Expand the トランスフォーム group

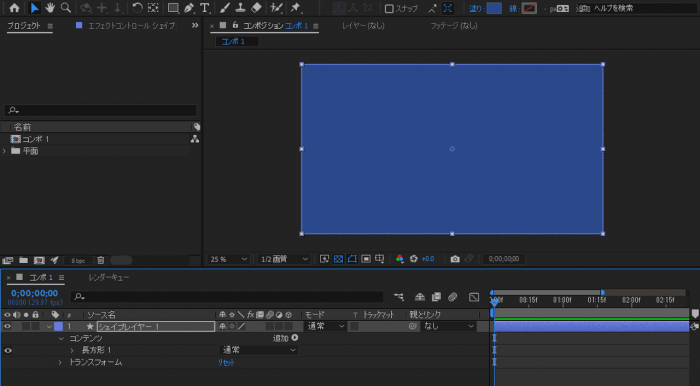pos(60,362)
